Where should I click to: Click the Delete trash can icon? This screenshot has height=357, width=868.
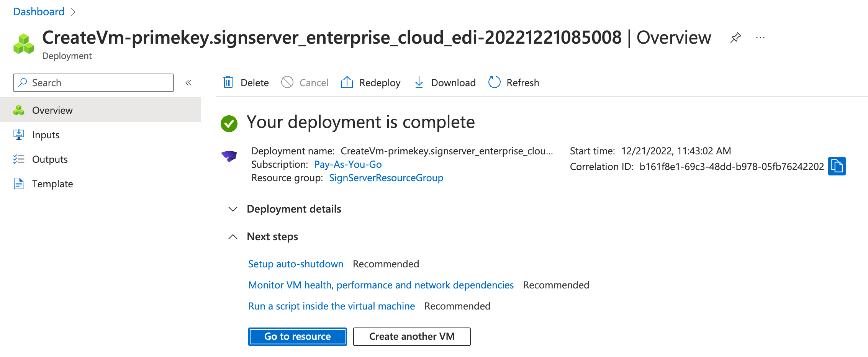[228, 82]
